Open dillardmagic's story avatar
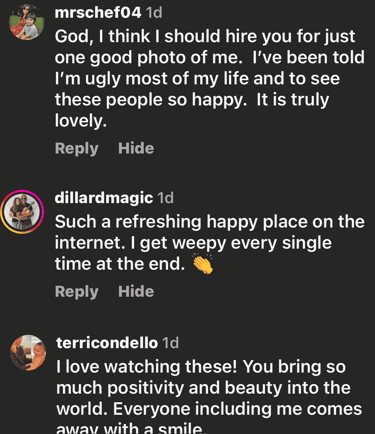375x434 pixels. tap(22, 212)
